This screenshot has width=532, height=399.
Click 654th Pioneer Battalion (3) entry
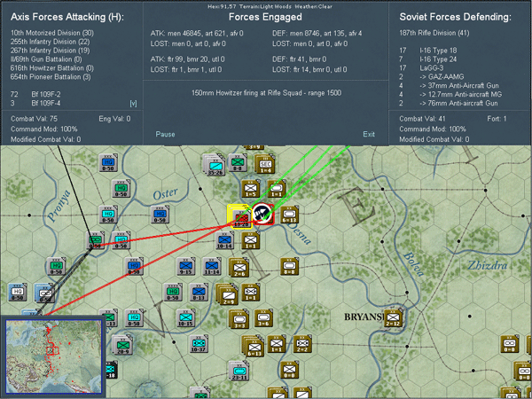[x=51, y=77]
